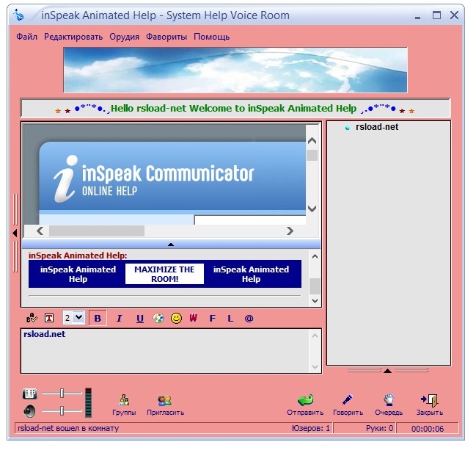This screenshot has height=453, width=476.
Task: Click the microphone mixer icon
Action: (x=29, y=394)
